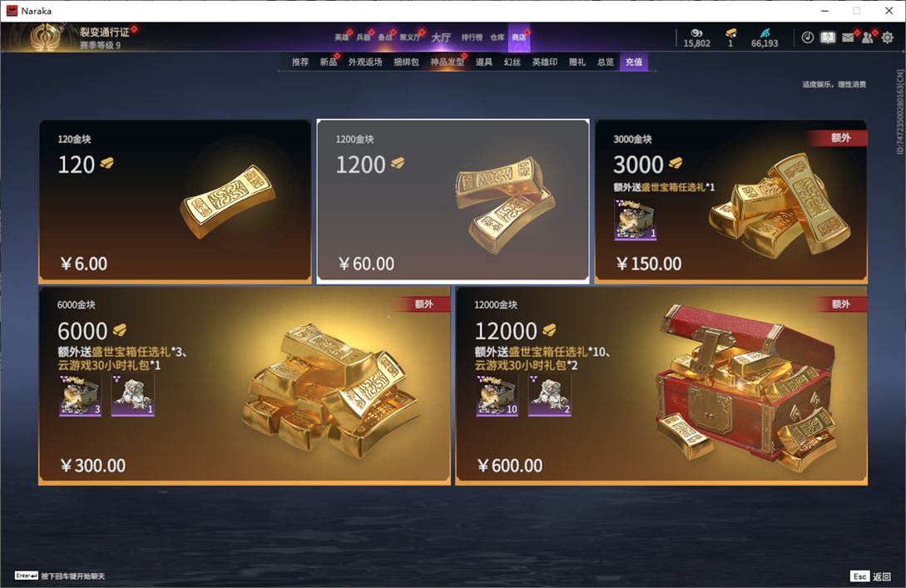Screen dimensions: 906x588
Task: Choose the 12000 gold chest pack
Action: (661, 385)
